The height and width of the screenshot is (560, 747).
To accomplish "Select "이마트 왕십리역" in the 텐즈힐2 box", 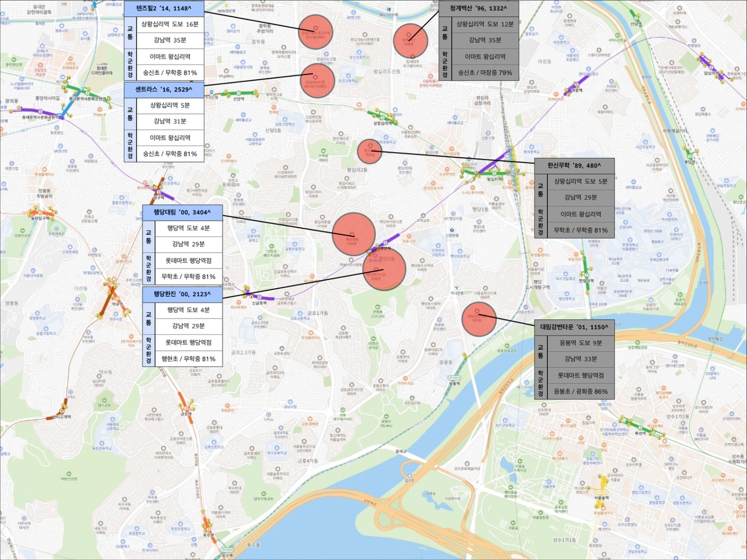I will pos(170,57).
